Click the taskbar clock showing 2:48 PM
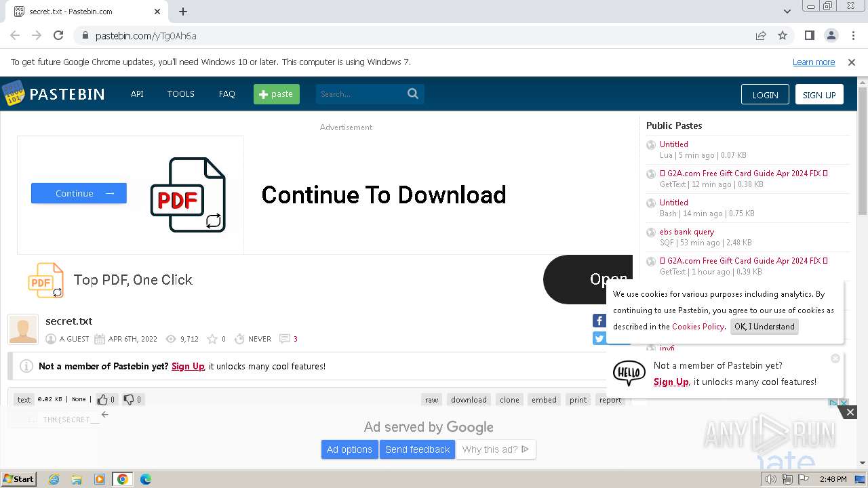868x488 pixels. pos(833,479)
